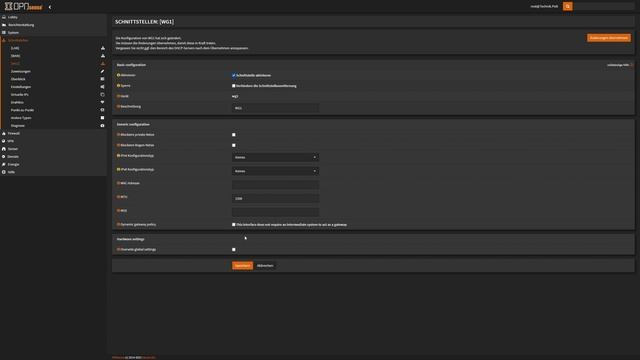Show help for the Aktivieren option
640x360 pixels.
pos(118,75)
